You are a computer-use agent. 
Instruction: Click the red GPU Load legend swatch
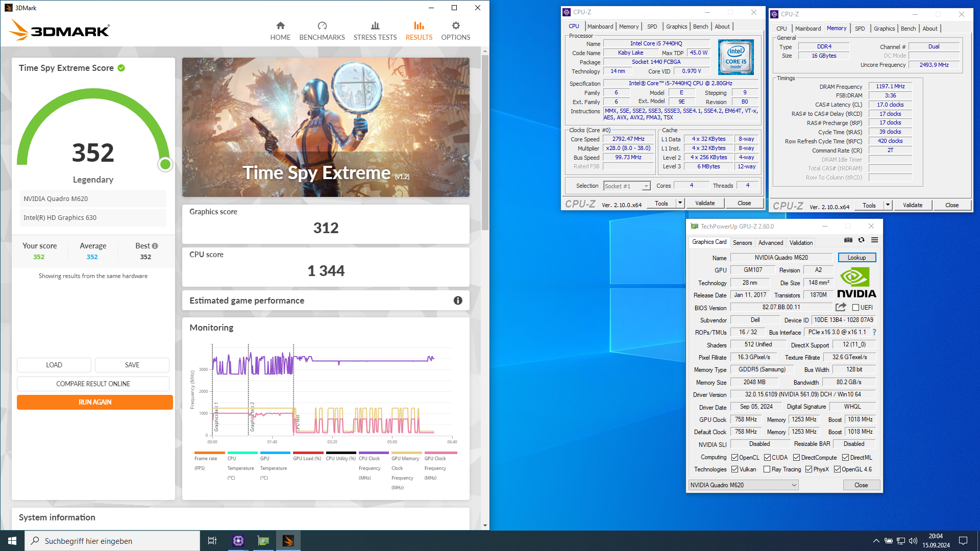click(308, 453)
